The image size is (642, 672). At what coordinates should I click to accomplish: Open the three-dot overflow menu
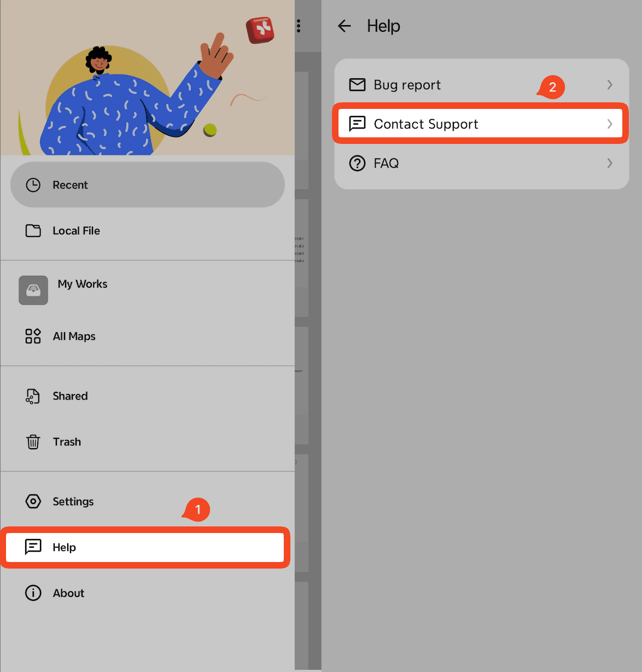pos(299,26)
